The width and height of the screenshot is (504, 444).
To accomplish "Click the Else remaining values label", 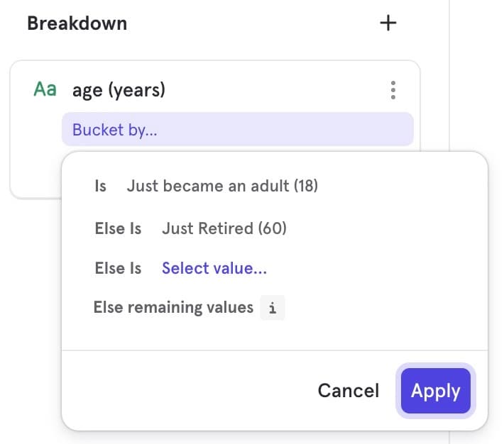I will (x=173, y=308).
